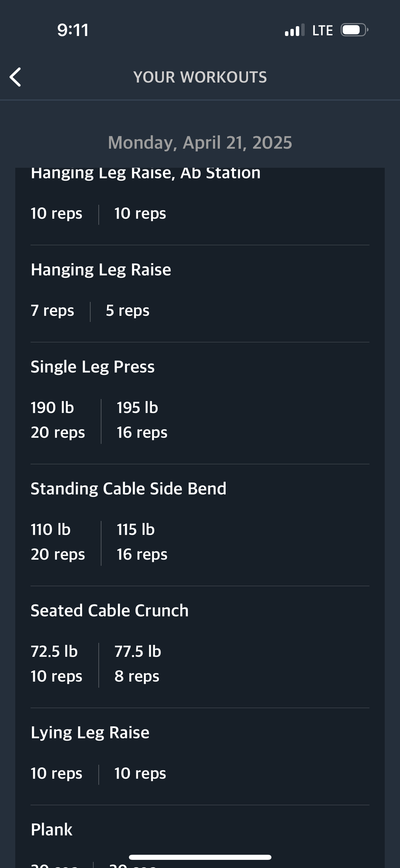Tap the YOUR WORKOUTS header title
400x868 pixels.
[200, 77]
